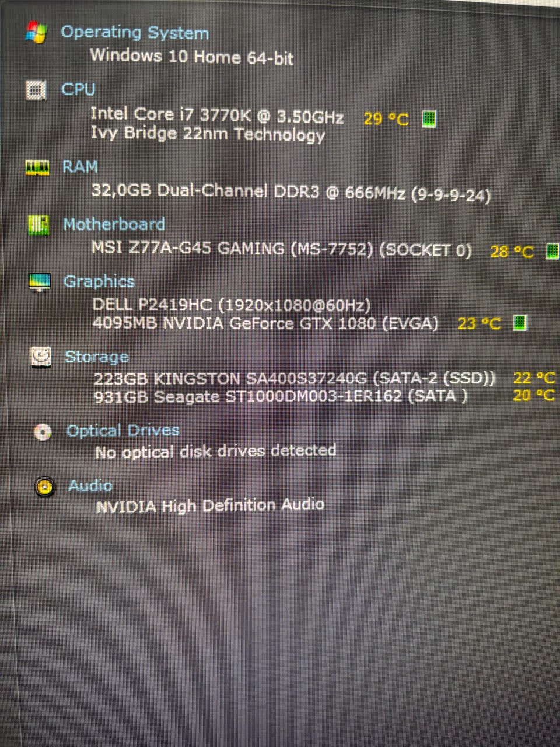Click the Windows flag Operating System icon
Screen dimensions: 560x747
(x=36, y=33)
